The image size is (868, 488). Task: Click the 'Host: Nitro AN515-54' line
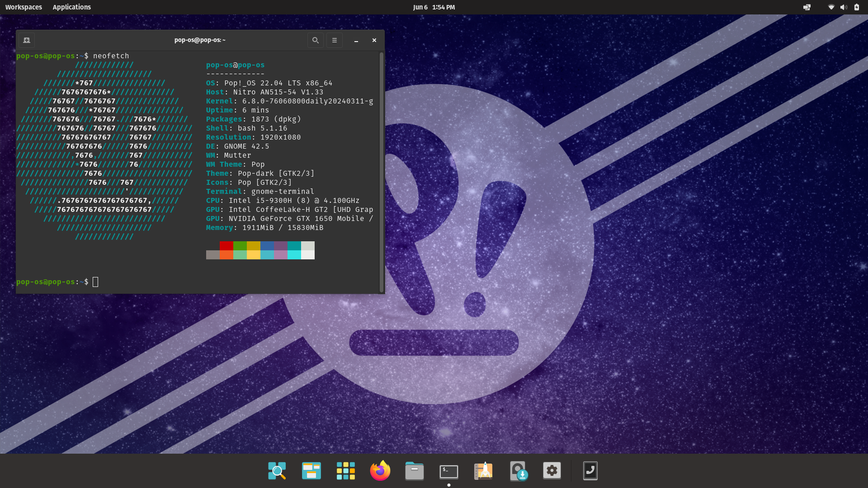point(264,92)
